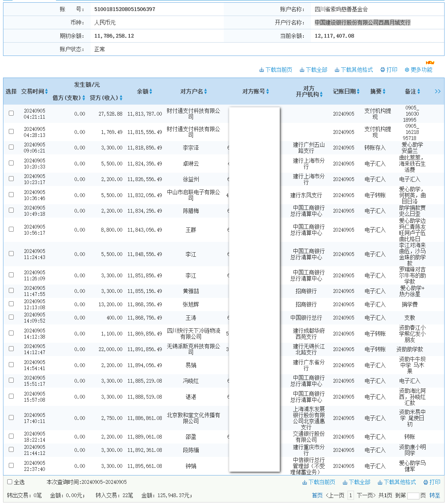The image size is (448, 504).
Task: Click credit amount 27,528.88
Action: pyautogui.click(x=110, y=114)
